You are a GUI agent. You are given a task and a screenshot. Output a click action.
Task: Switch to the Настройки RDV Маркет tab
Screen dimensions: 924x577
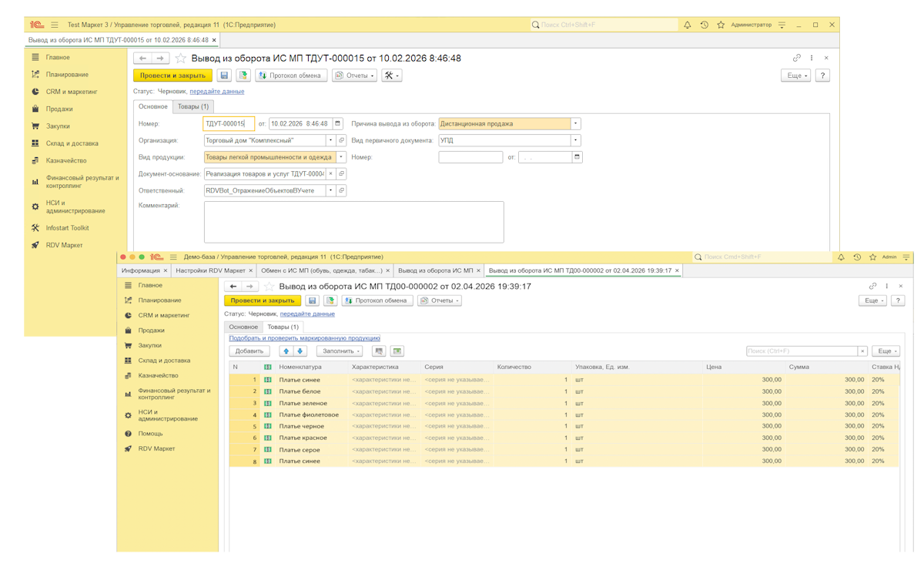tap(211, 271)
